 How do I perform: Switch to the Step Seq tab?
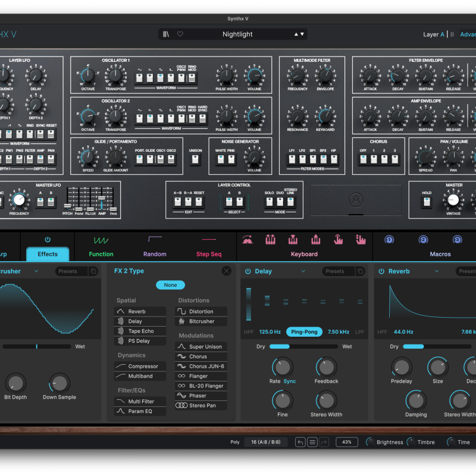[x=209, y=254]
